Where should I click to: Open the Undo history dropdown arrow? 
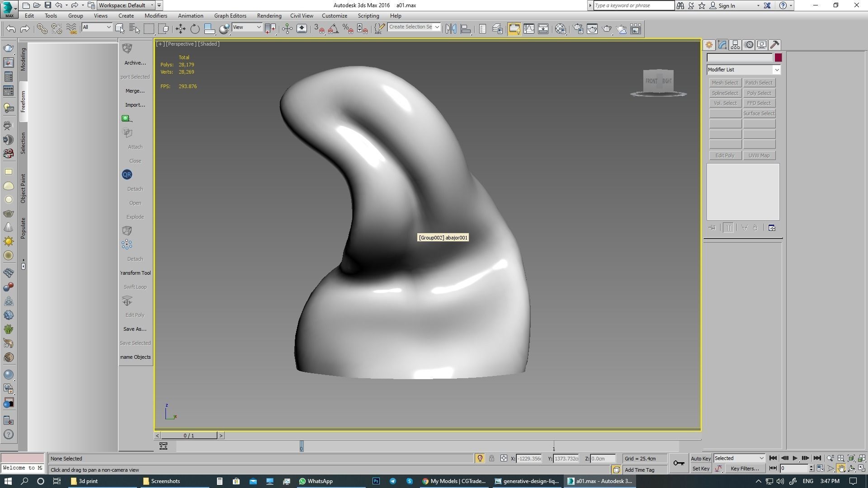(66, 5)
